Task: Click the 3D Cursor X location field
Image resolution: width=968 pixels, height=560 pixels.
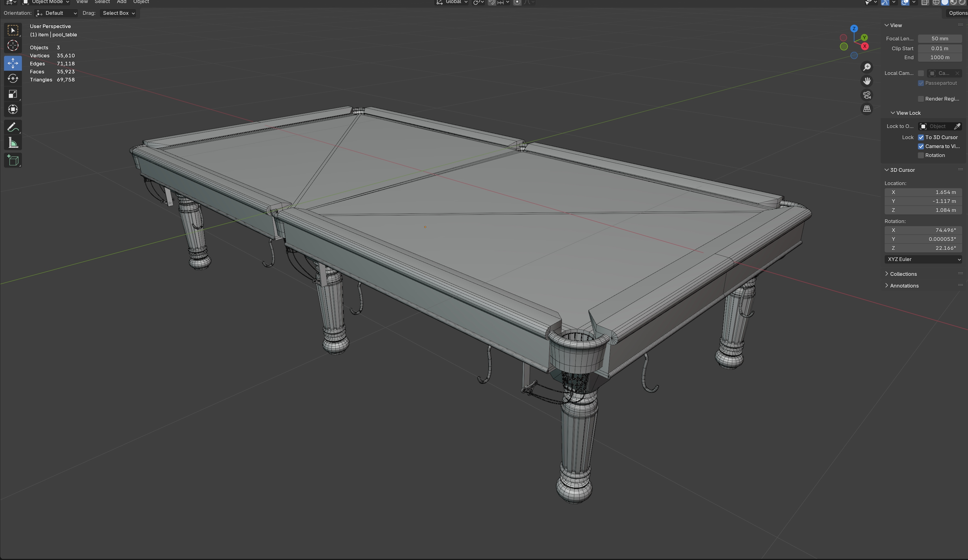Action: click(x=923, y=193)
